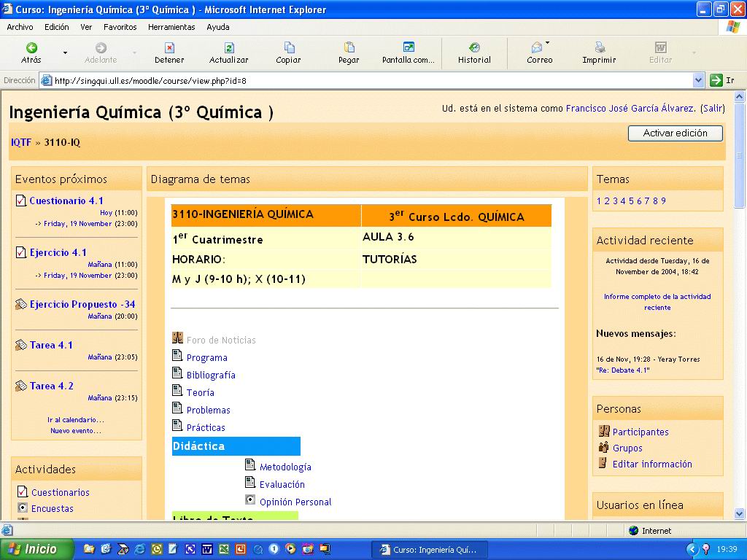Open the Opinión Personal choice icon
The image size is (747, 560).
(250, 500)
